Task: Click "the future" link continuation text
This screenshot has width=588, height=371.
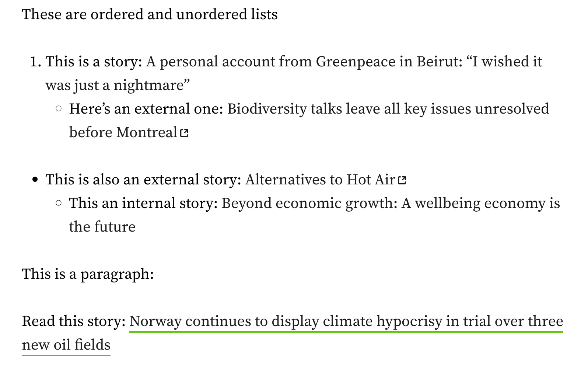Action: coord(102,227)
